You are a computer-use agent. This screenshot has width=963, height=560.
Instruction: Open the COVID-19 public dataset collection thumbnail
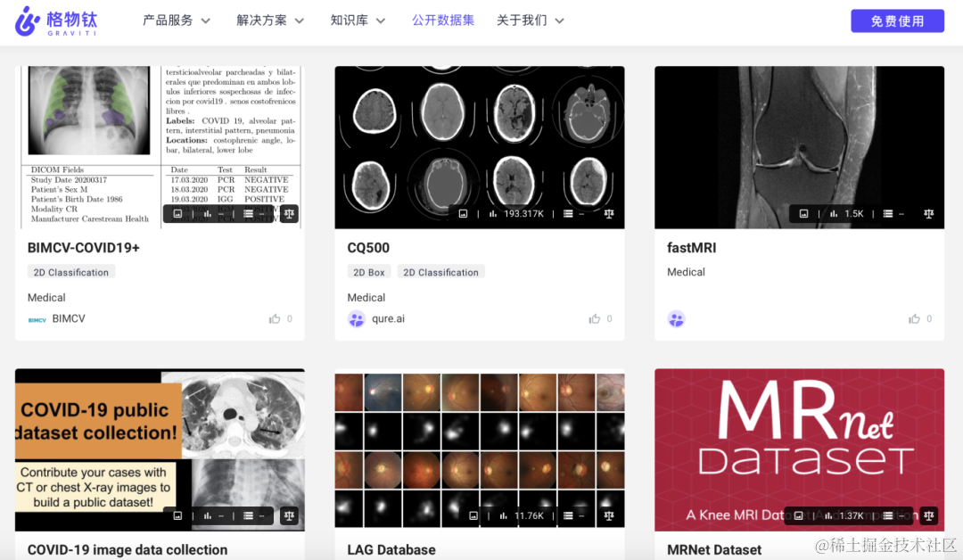click(160, 449)
